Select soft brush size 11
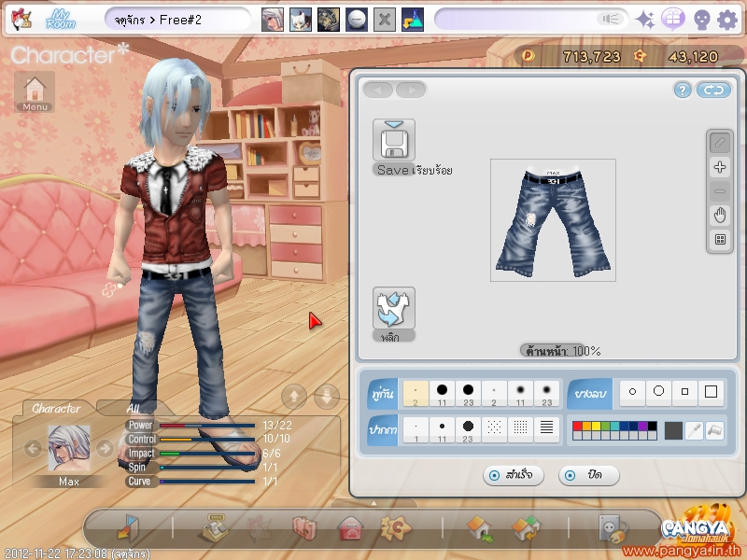 (x=520, y=393)
